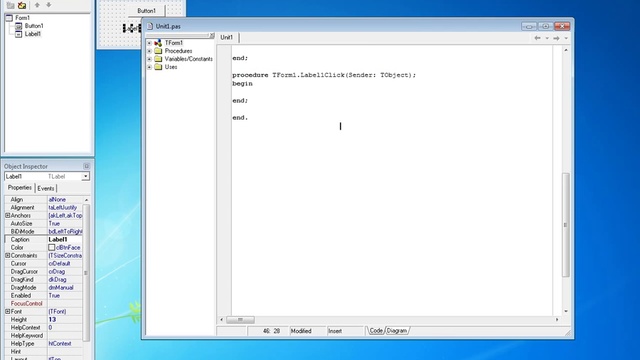Click the TForm1 class icon in code explorer
640x360 pixels.
tap(158, 43)
